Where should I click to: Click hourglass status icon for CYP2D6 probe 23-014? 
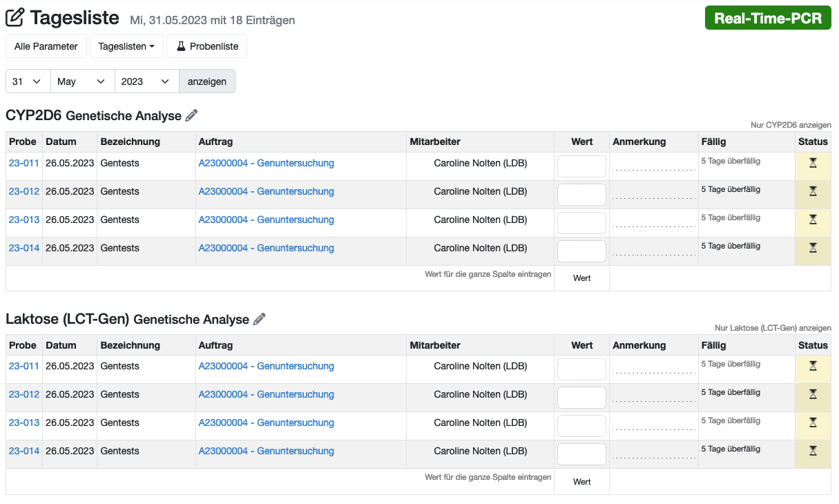(813, 249)
